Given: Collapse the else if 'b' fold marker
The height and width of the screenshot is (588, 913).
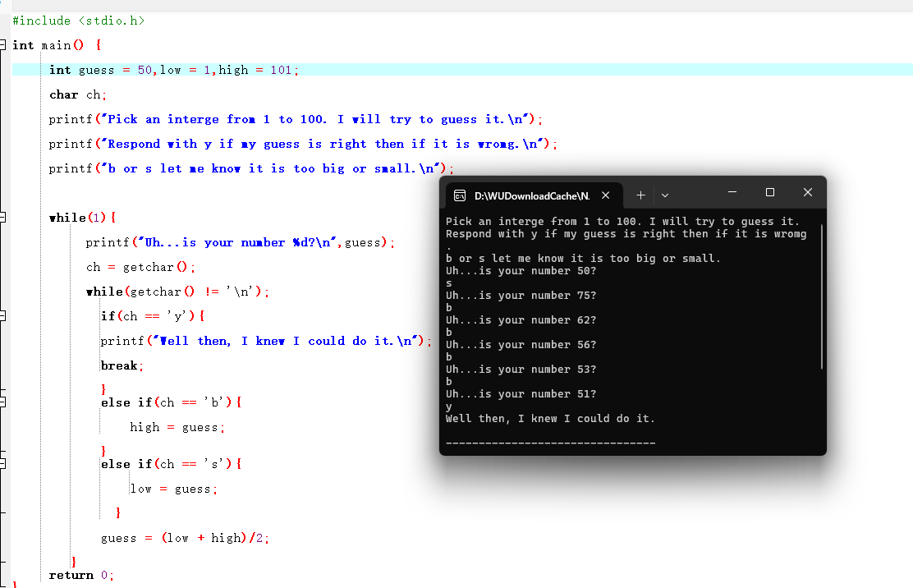Looking at the screenshot, I should click(x=2, y=402).
